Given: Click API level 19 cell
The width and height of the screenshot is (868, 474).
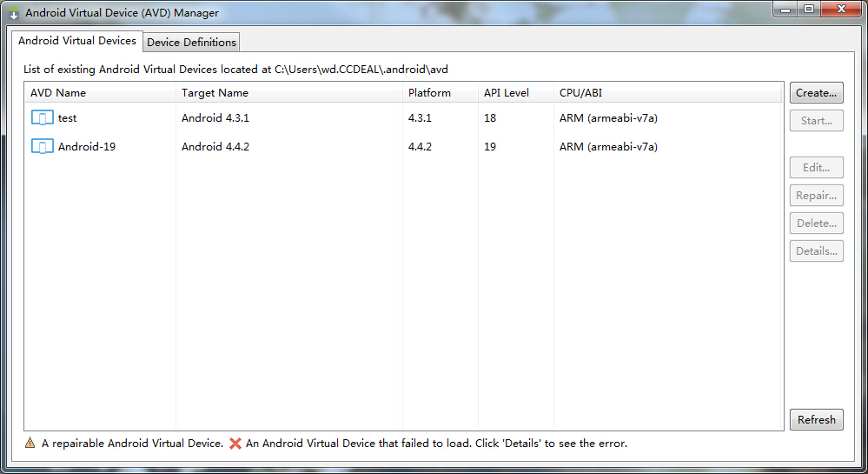Looking at the screenshot, I should (x=490, y=147).
